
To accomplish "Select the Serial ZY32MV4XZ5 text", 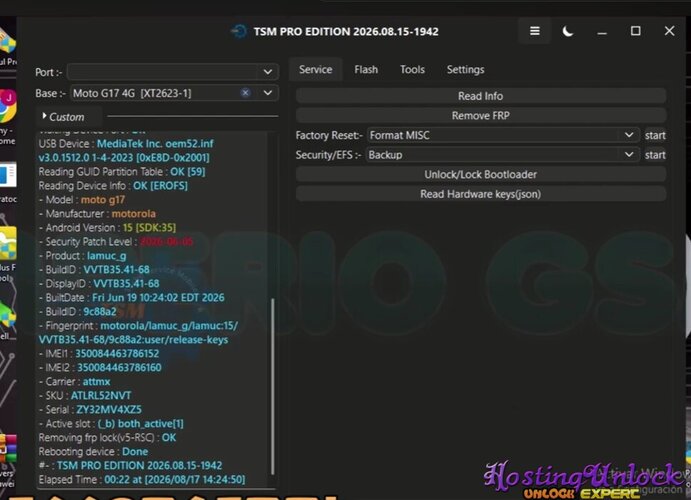I will (x=109, y=409).
